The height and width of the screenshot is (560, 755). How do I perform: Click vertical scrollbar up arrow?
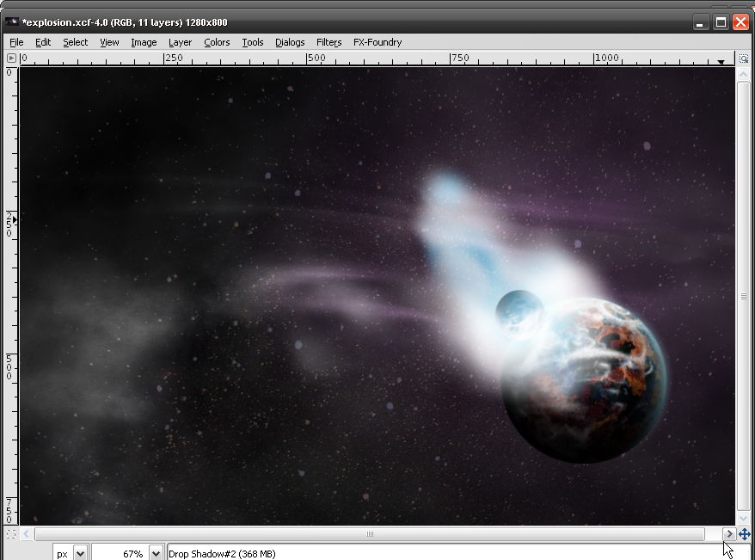click(x=744, y=74)
